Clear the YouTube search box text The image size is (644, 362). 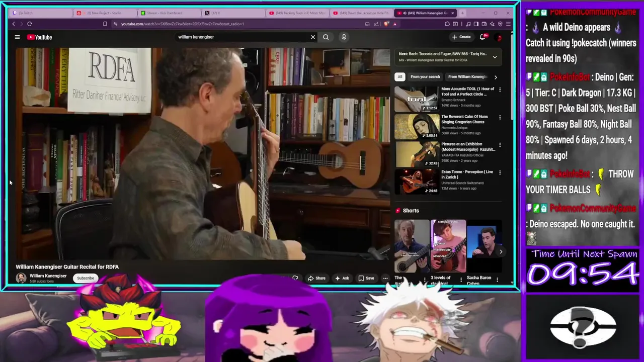313,37
